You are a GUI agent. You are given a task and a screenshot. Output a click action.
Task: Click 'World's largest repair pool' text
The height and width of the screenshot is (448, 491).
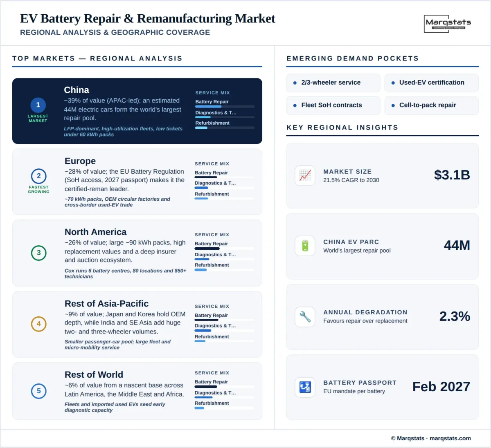coord(357,251)
